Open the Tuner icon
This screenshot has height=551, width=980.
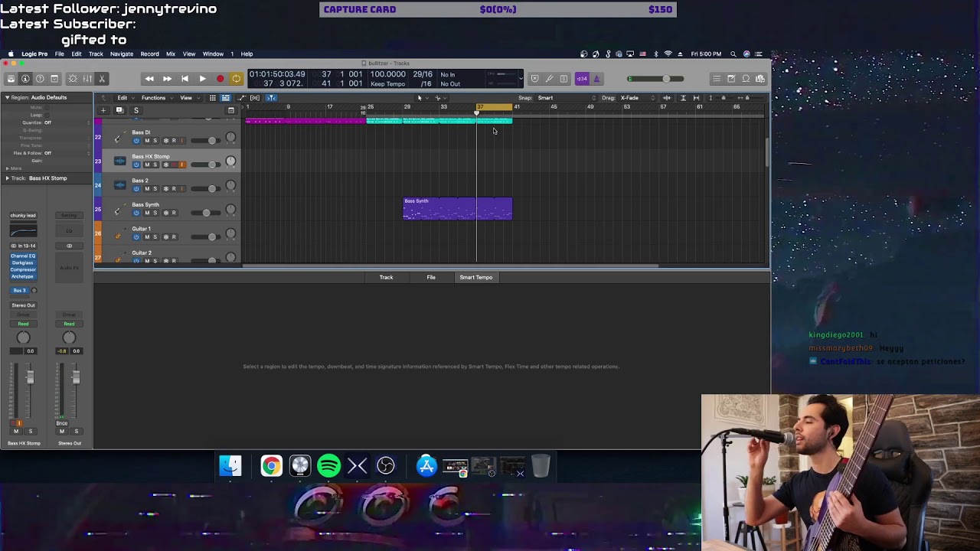(x=549, y=79)
